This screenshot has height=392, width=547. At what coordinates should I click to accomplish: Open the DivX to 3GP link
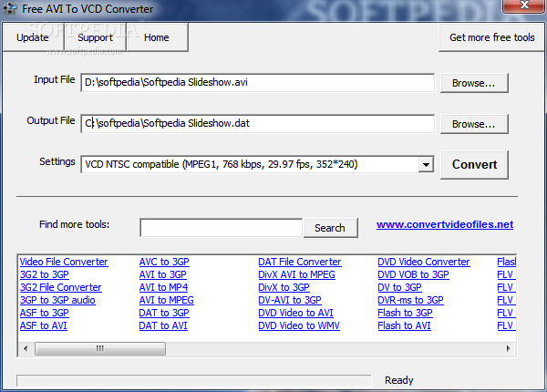[284, 287]
